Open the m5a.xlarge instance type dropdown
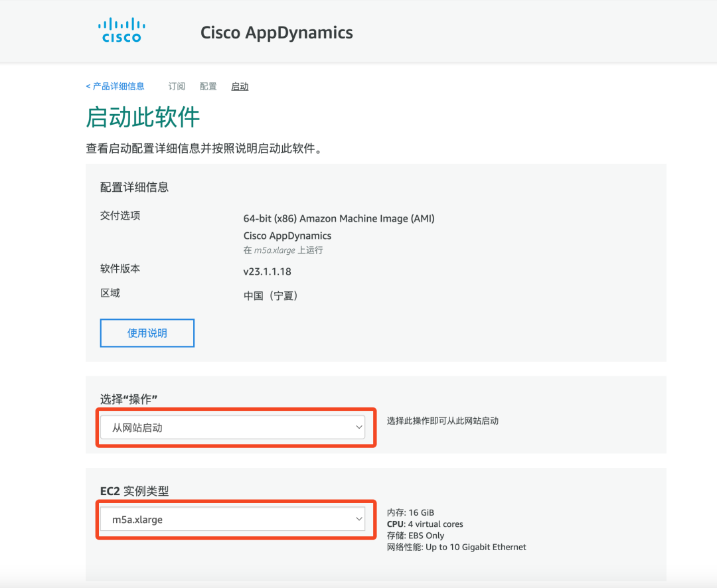This screenshot has width=717, height=588. pyautogui.click(x=231, y=520)
